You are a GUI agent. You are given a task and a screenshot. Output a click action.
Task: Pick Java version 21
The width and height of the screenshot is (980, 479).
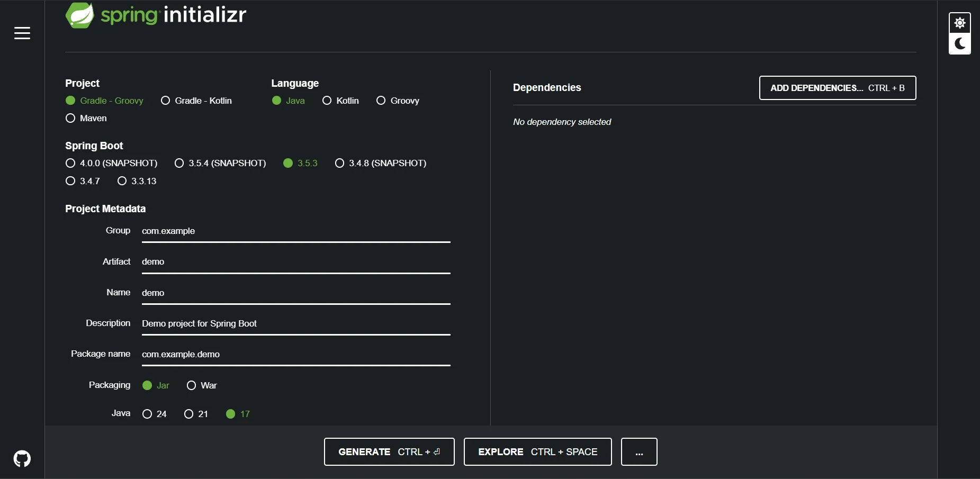coord(196,414)
